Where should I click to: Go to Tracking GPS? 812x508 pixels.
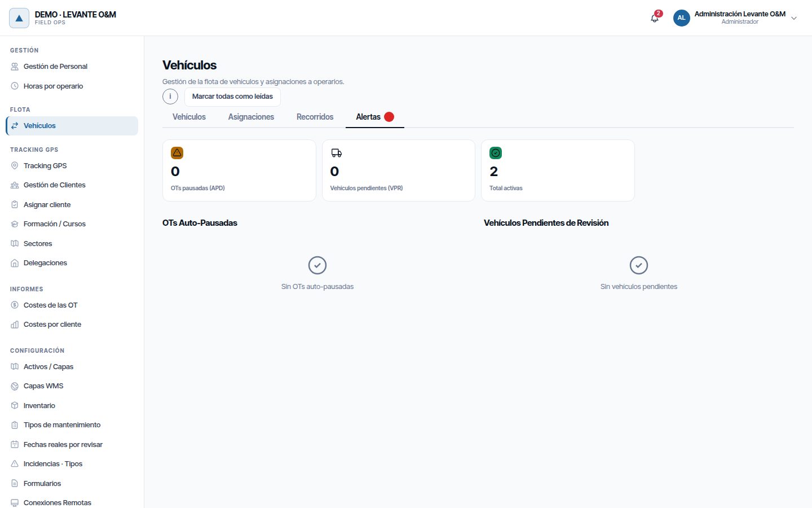coord(72,166)
